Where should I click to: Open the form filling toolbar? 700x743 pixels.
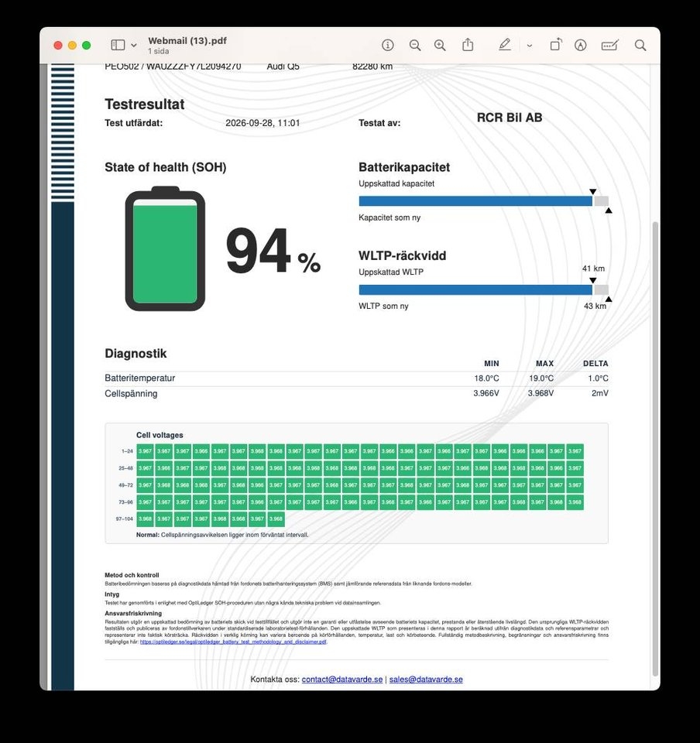coord(609,45)
